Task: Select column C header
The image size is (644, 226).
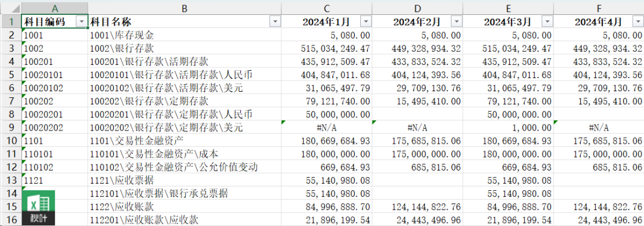Action: pyautogui.click(x=327, y=8)
